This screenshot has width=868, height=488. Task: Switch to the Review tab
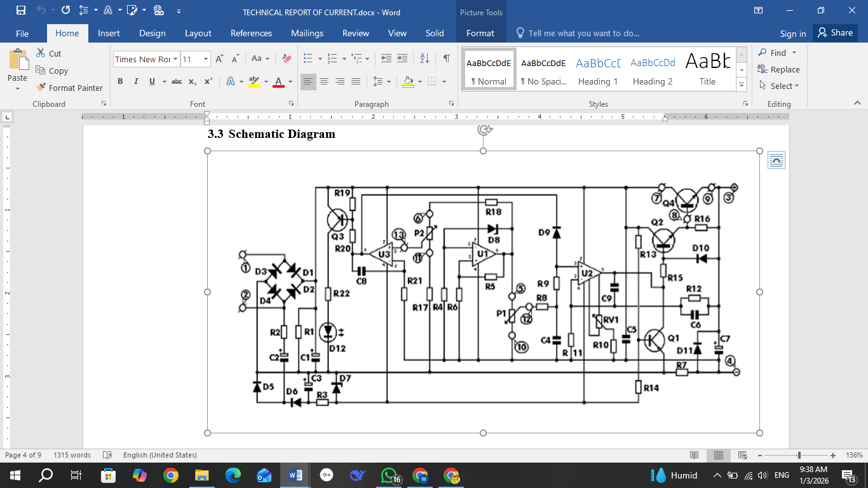click(356, 33)
